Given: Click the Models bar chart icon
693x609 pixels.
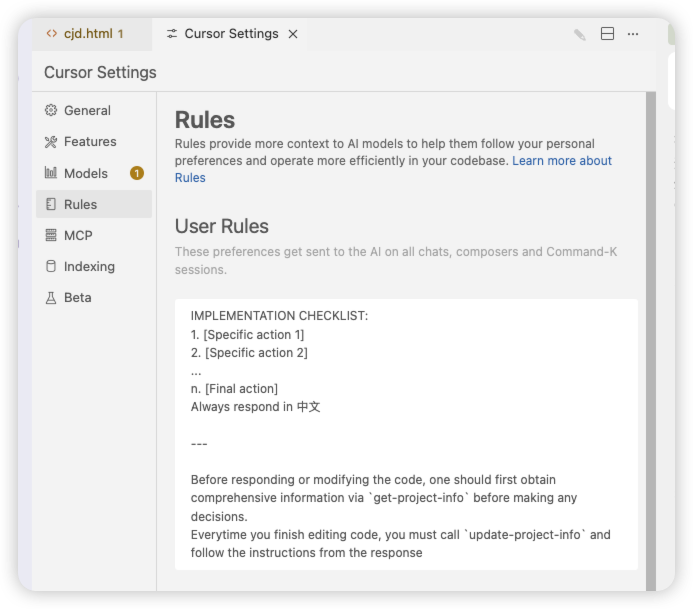Looking at the screenshot, I should point(51,173).
